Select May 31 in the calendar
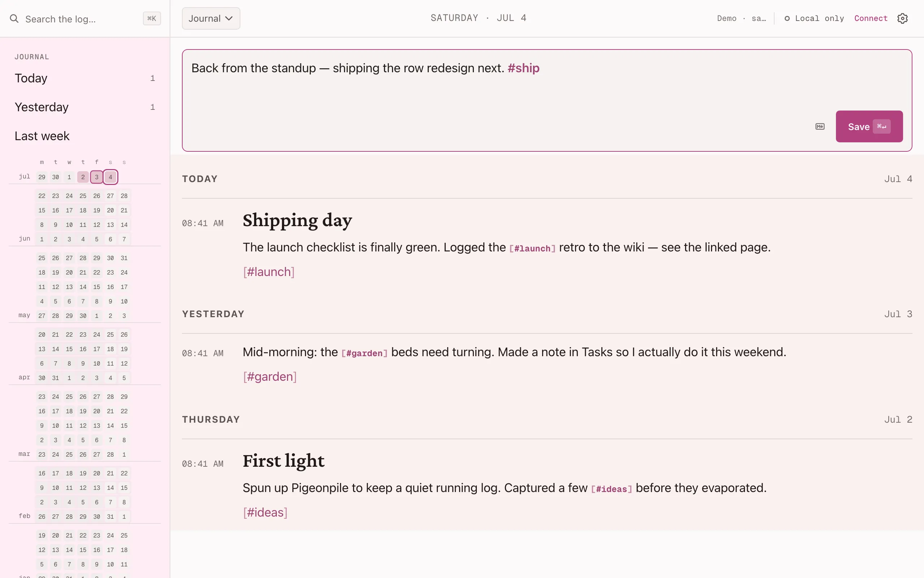Image resolution: width=924 pixels, height=578 pixels. coord(124,258)
